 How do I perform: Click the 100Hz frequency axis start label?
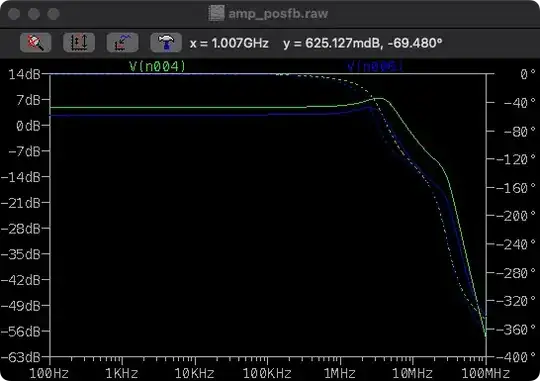(x=49, y=373)
